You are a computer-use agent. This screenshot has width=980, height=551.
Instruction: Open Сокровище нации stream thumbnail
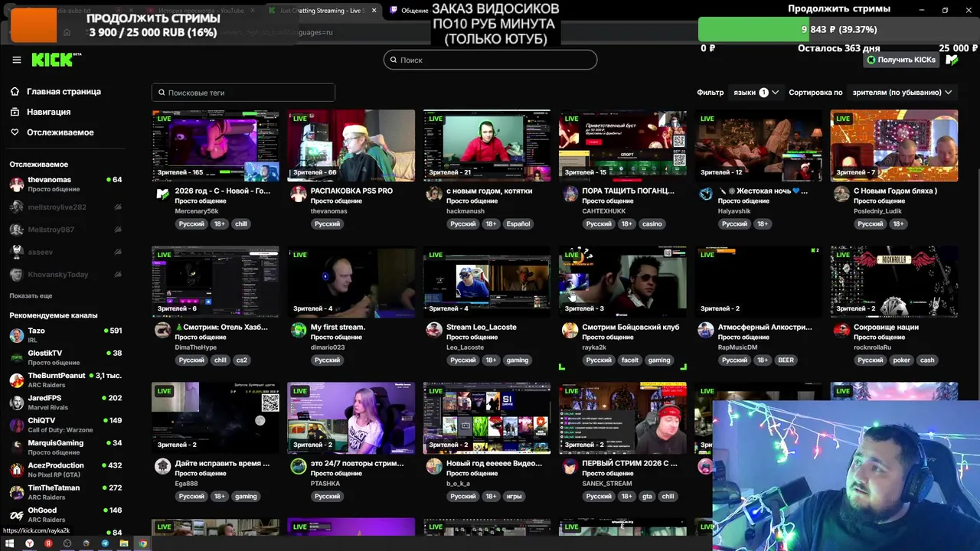click(894, 282)
